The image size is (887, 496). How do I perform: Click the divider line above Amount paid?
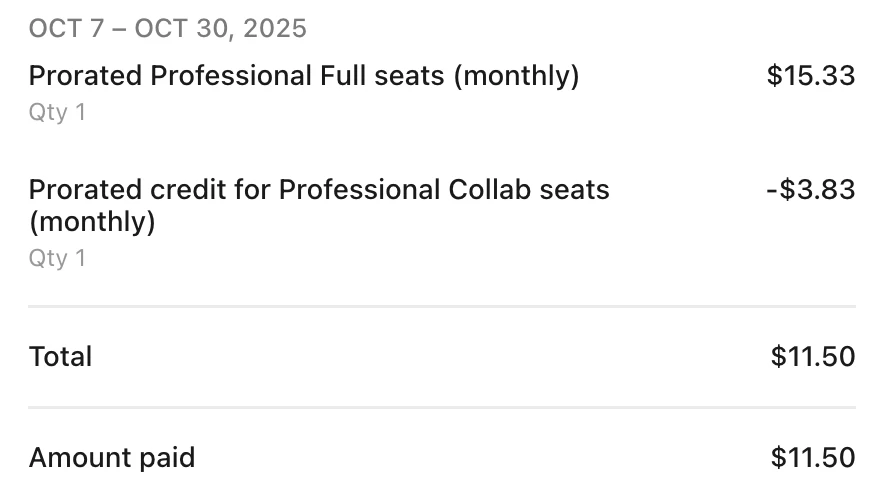click(442, 407)
